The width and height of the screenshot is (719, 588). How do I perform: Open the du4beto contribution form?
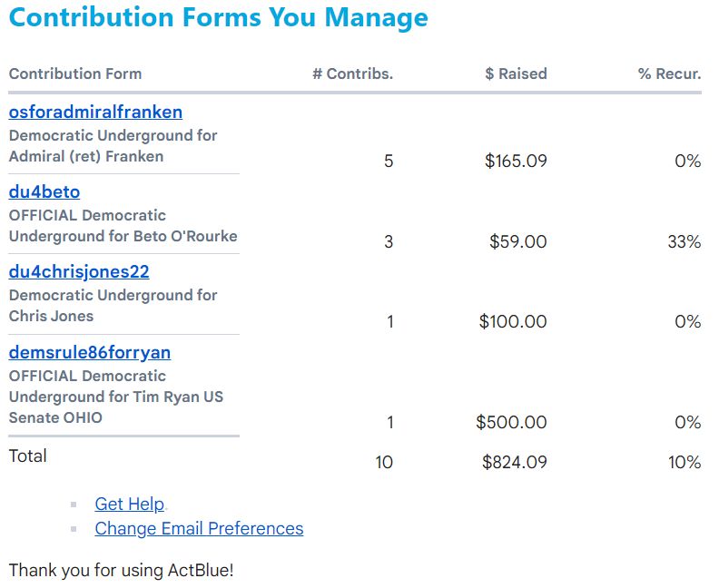pyautogui.click(x=44, y=192)
